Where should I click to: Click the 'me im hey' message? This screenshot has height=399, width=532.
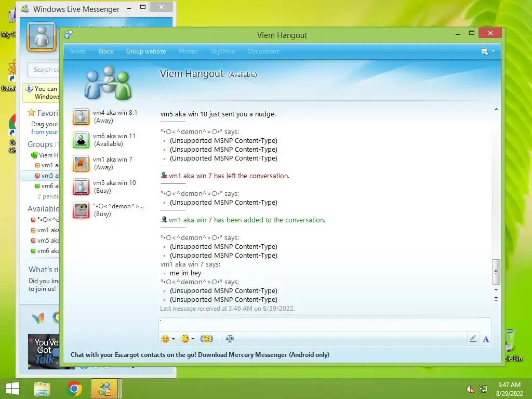click(x=185, y=273)
